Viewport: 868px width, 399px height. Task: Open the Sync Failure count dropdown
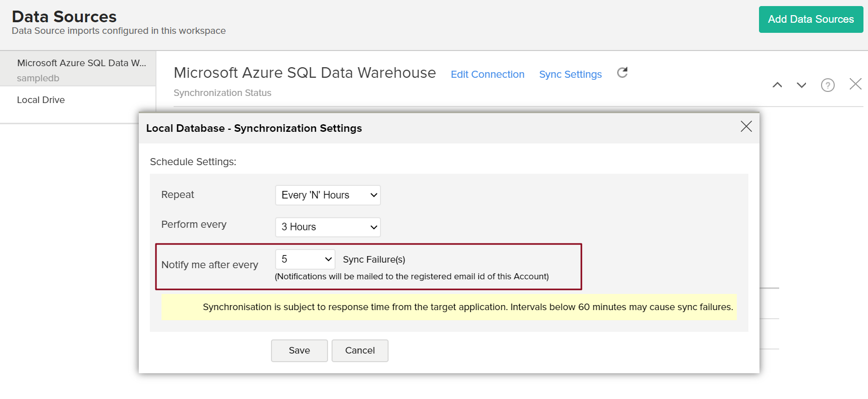[305, 260]
